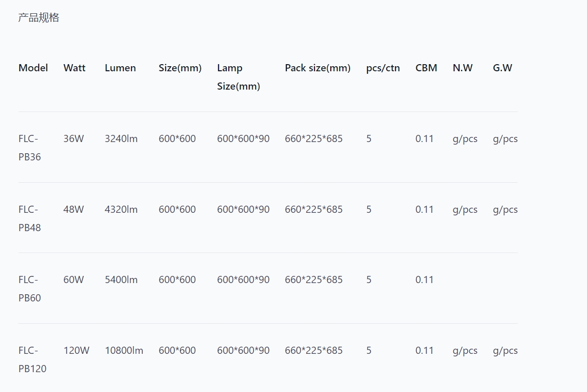The height and width of the screenshot is (392, 587).
Task: Select the FLC-PB120 model cell
Action: pyautogui.click(x=32, y=359)
